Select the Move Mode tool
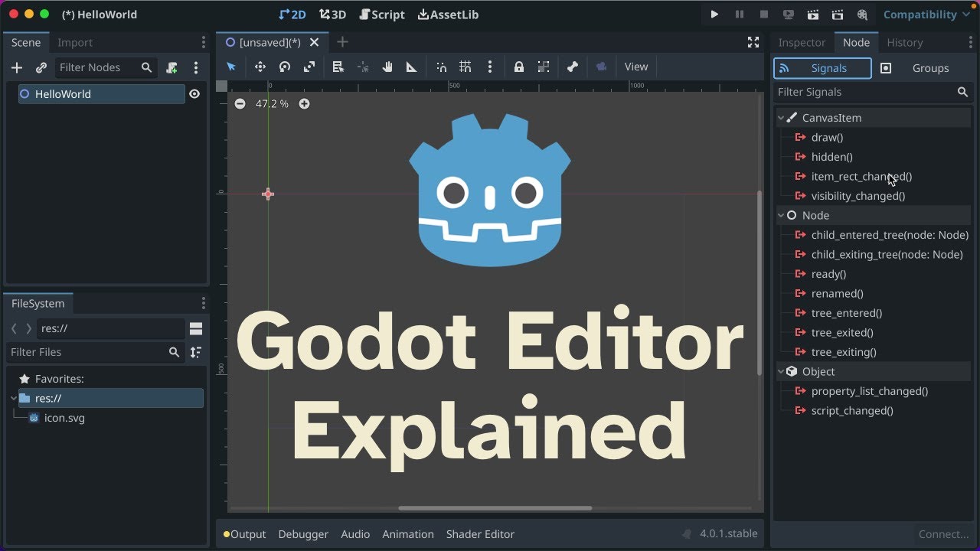 [260, 67]
